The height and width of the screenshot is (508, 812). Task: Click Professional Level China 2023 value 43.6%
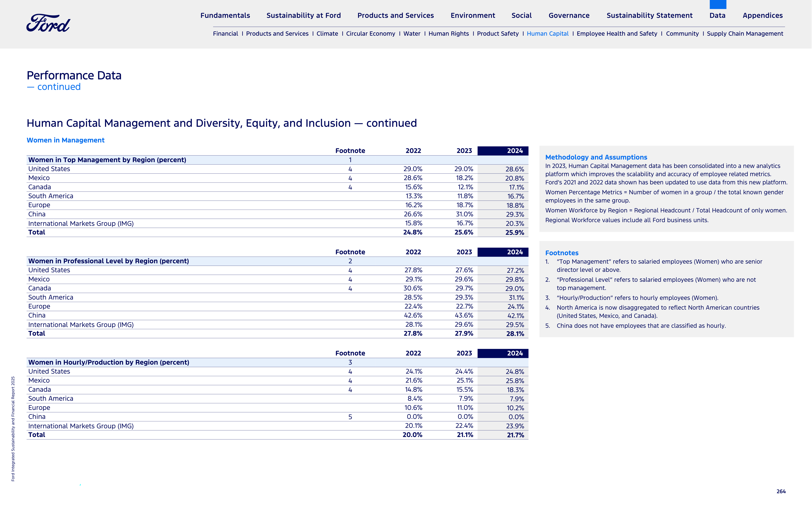pyautogui.click(x=464, y=316)
